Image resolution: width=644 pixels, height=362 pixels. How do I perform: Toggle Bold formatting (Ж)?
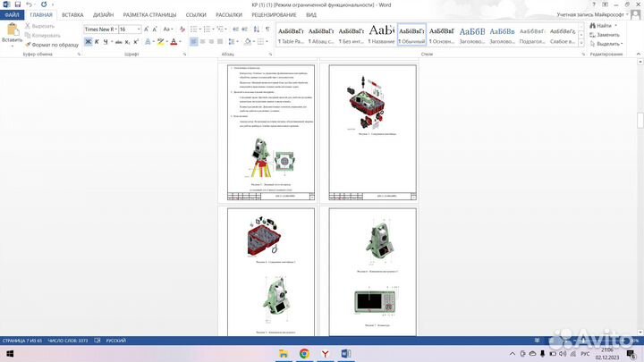[88, 41]
